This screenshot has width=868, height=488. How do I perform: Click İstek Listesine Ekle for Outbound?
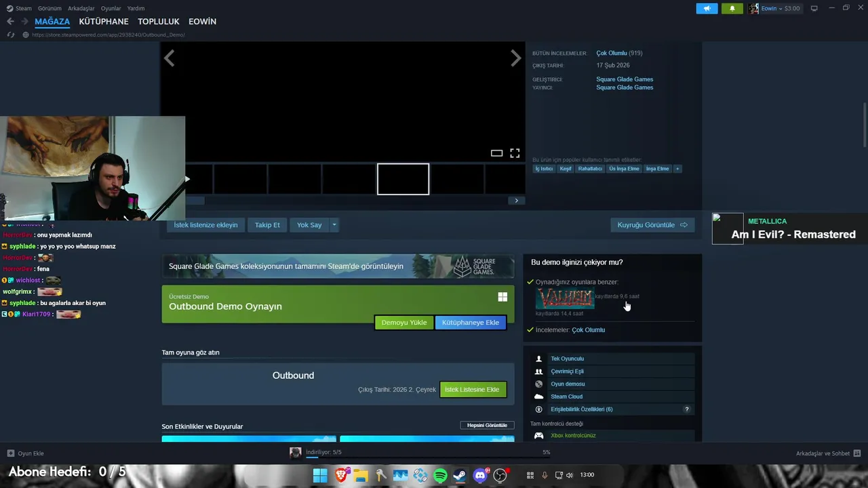[473, 390]
